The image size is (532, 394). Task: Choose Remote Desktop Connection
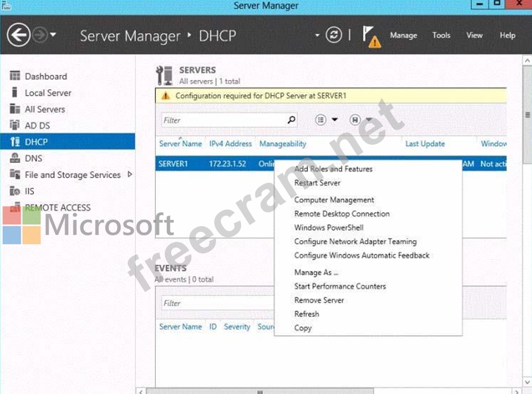point(342,214)
